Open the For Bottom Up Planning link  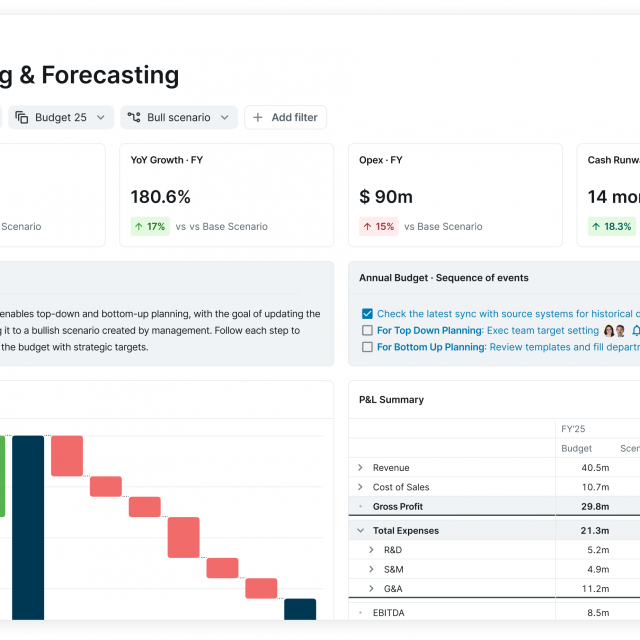[x=432, y=348]
